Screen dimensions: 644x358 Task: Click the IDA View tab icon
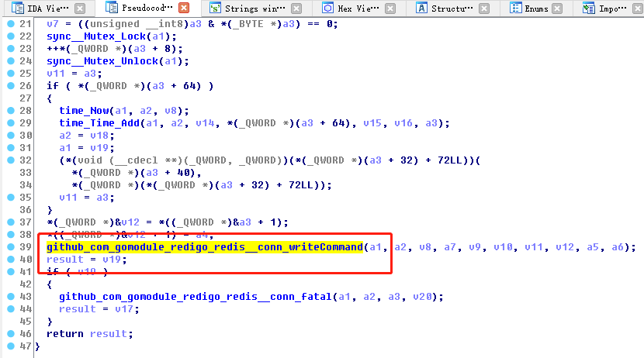coord(16,9)
